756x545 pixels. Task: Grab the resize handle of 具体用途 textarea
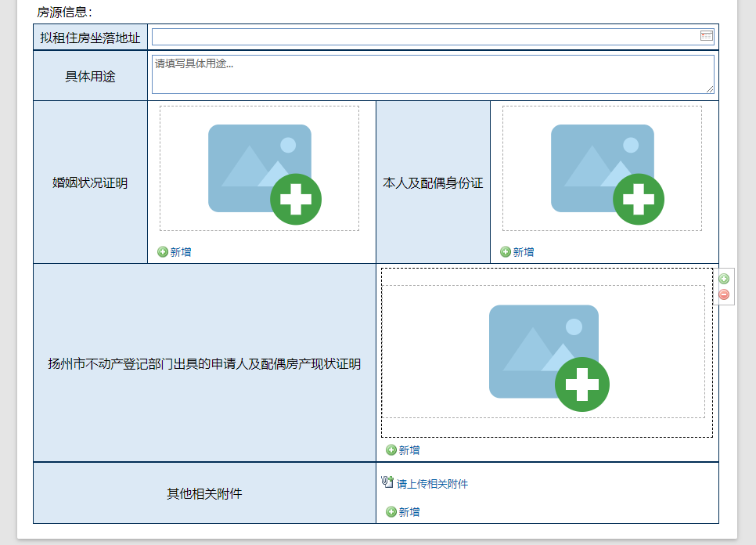point(710,89)
